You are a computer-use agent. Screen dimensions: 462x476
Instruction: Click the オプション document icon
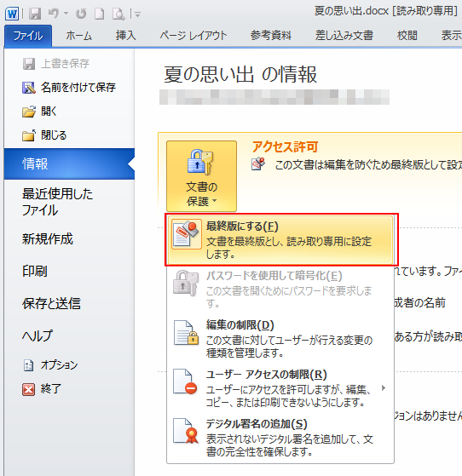click(29, 365)
